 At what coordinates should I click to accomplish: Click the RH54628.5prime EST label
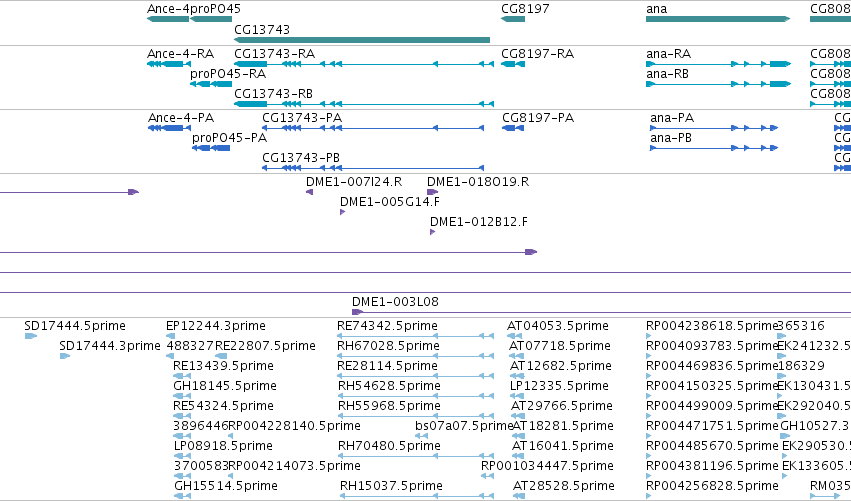[389, 386]
